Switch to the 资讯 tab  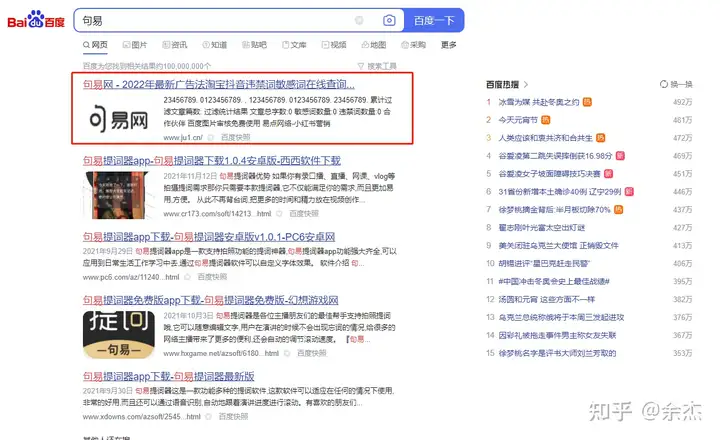(x=174, y=45)
